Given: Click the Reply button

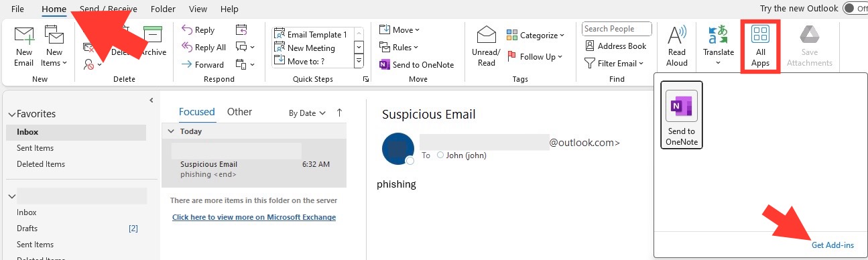Looking at the screenshot, I should (198, 30).
